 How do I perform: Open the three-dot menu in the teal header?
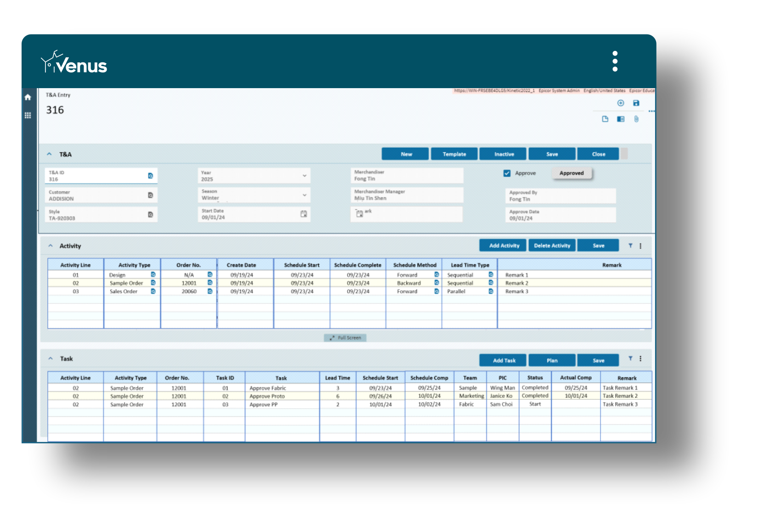(x=615, y=60)
